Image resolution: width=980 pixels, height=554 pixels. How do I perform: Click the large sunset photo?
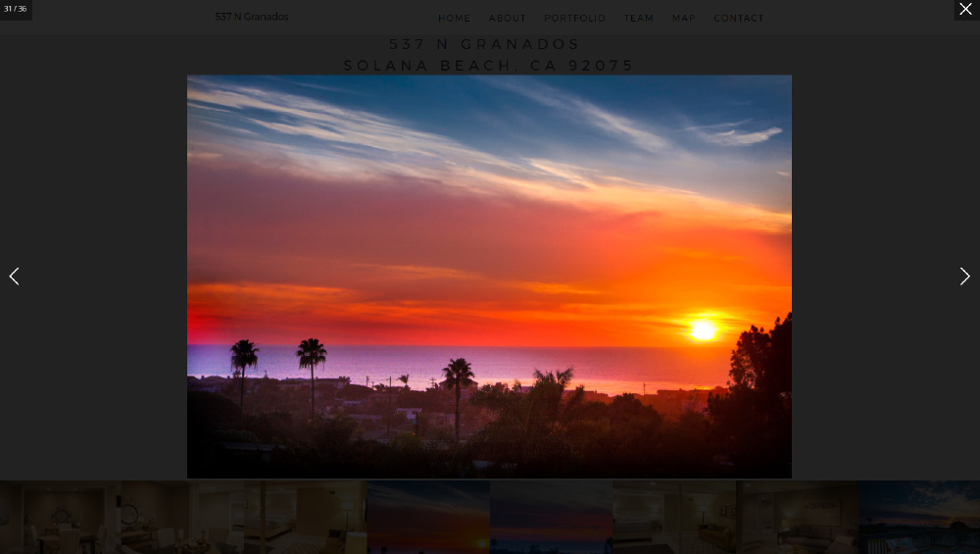489,277
